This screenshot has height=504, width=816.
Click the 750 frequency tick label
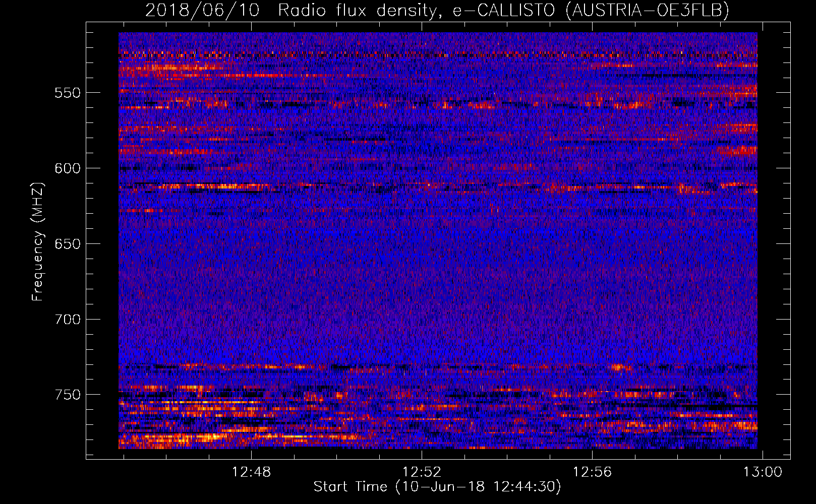[68, 395]
